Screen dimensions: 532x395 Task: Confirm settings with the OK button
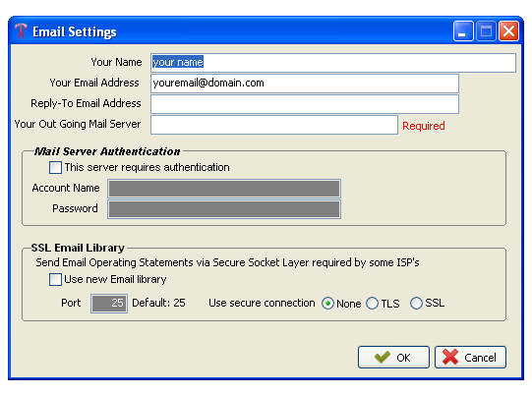pyautogui.click(x=393, y=357)
